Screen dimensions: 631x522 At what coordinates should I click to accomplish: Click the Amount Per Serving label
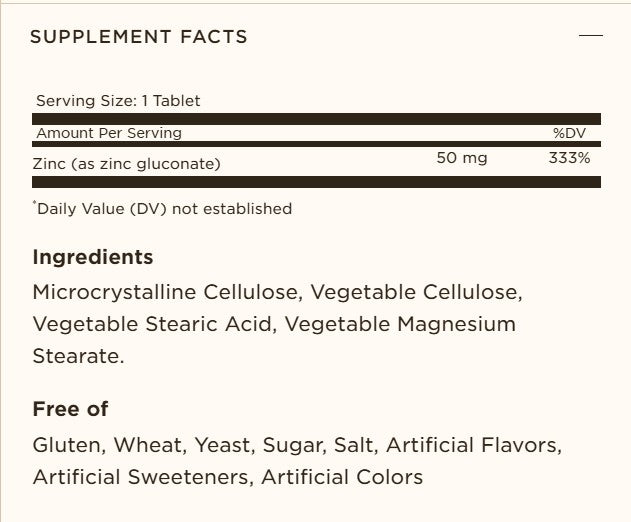109,133
